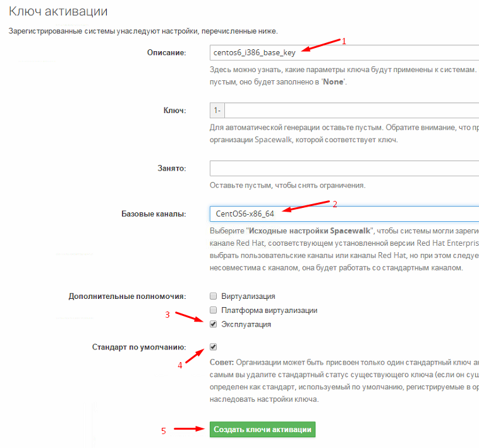Image resolution: width=479 pixels, height=448 pixels.
Task: Click the Ключ активации page heading
Action: click(x=58, y=11)
